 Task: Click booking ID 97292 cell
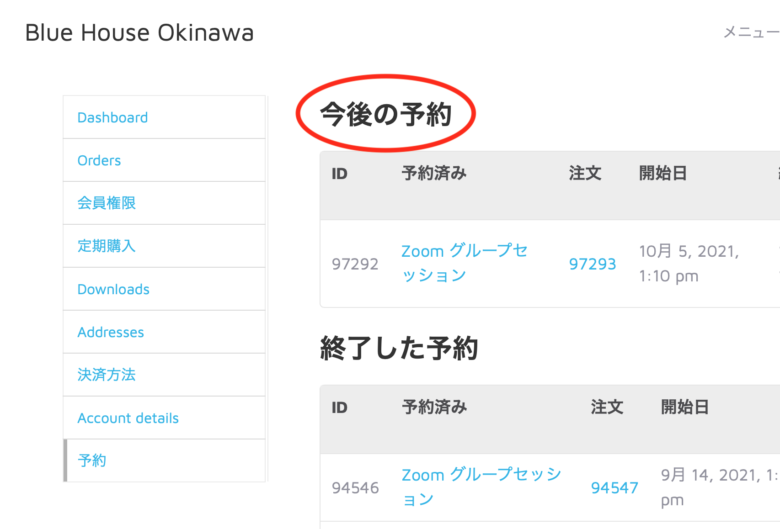(355, 264)
